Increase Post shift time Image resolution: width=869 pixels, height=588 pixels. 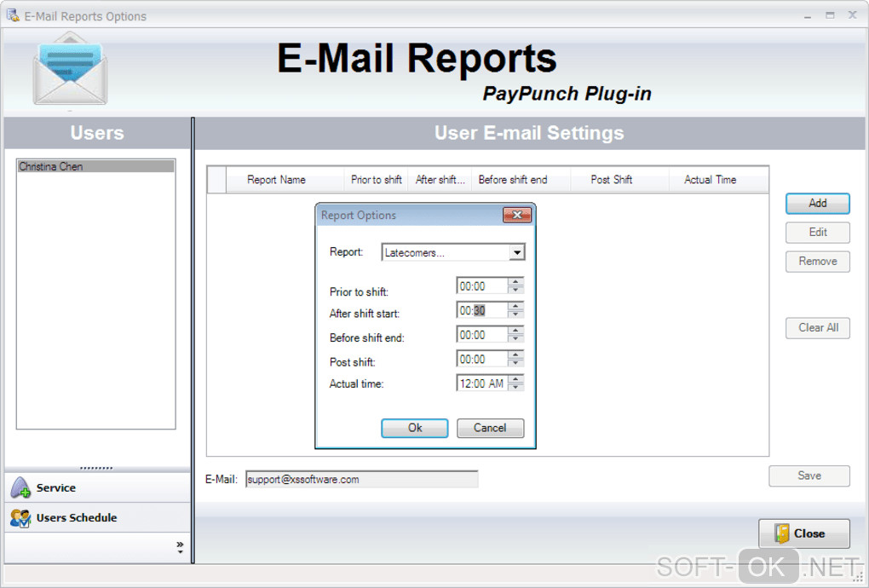(515, 355)
